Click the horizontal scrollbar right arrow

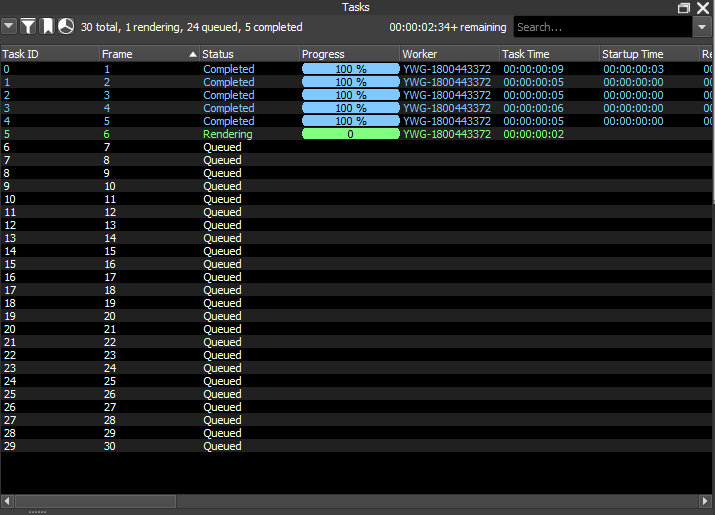706,500
